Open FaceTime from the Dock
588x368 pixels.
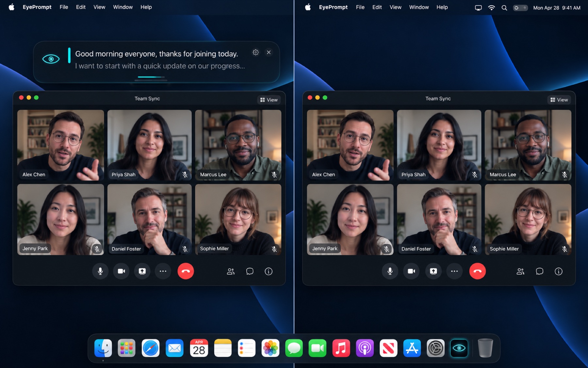(x=317, y=348)
